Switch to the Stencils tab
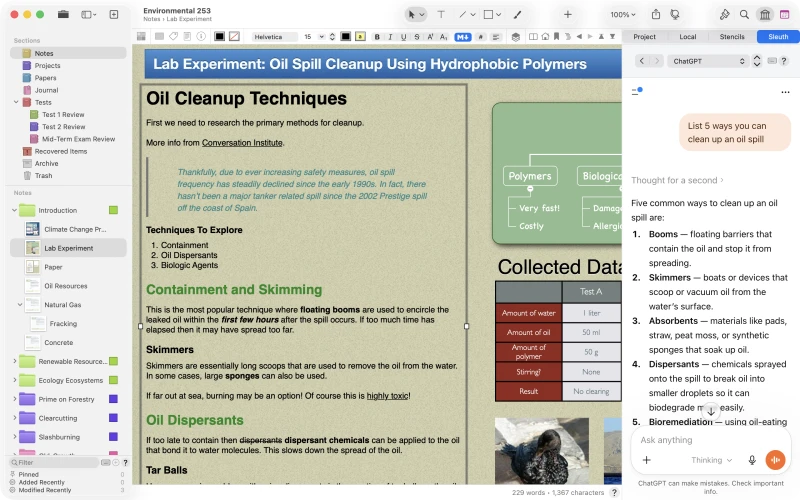This screenshot has width=800, height=500. pos(732,37)
